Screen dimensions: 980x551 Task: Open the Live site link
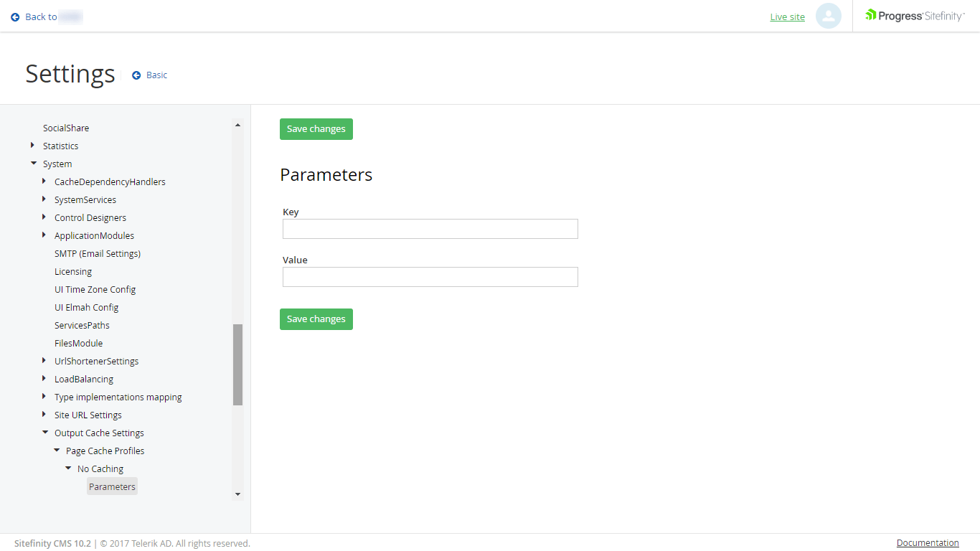tap(787, 17)
